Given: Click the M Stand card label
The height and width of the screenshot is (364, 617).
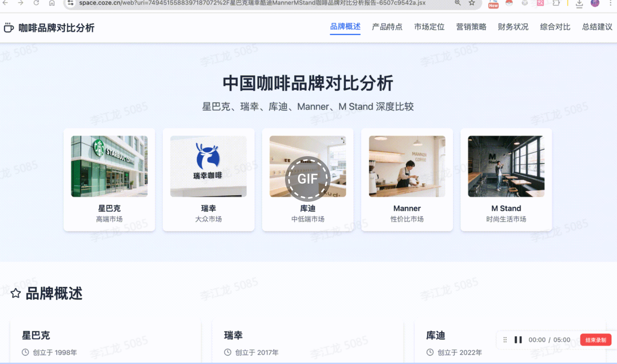Looking at the screenshot, I should 506,208.
